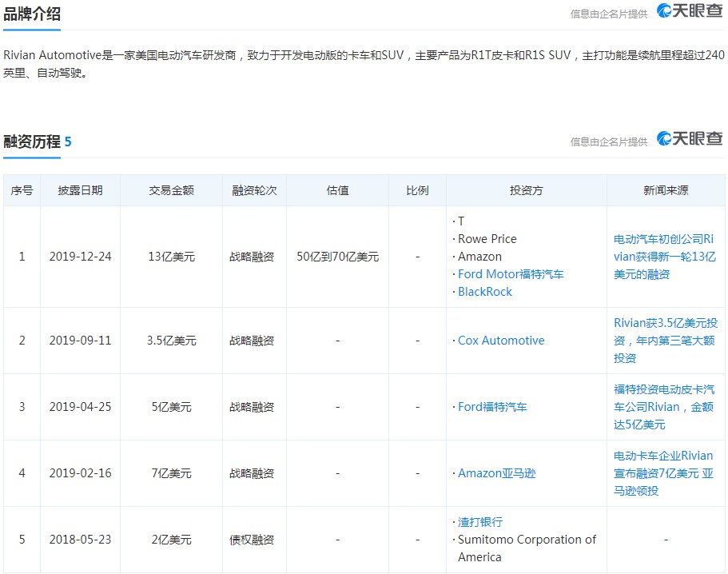Image resolution: width=728 pixels, height=574 pixels.
Task: Select the 新闻来源 column header
Action: (x=666, y=190)
